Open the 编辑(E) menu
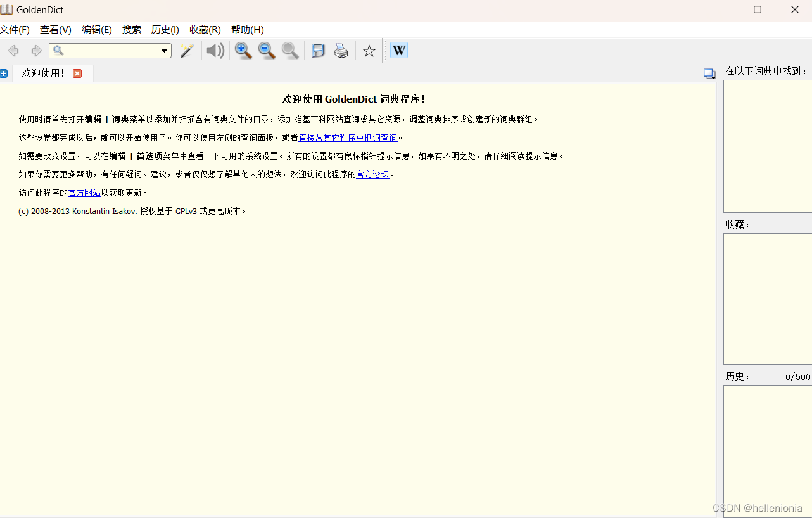 97,30
